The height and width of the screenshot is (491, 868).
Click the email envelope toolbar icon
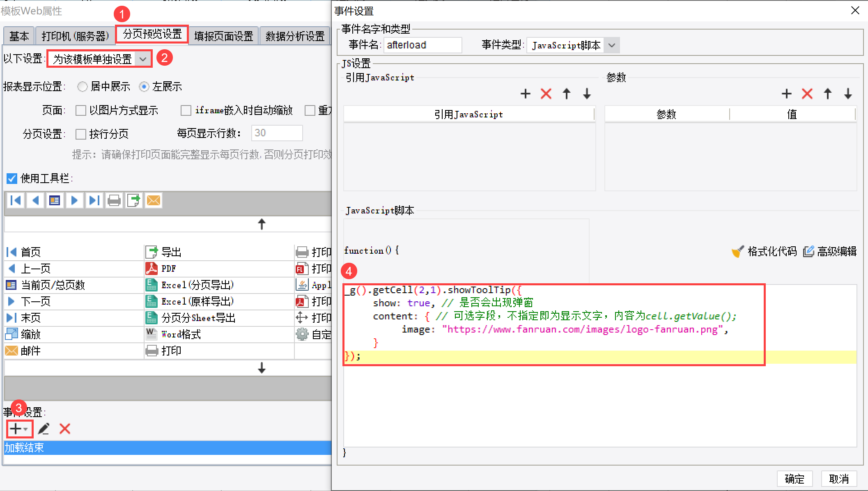pyautogui.click(x=154, y=200)
